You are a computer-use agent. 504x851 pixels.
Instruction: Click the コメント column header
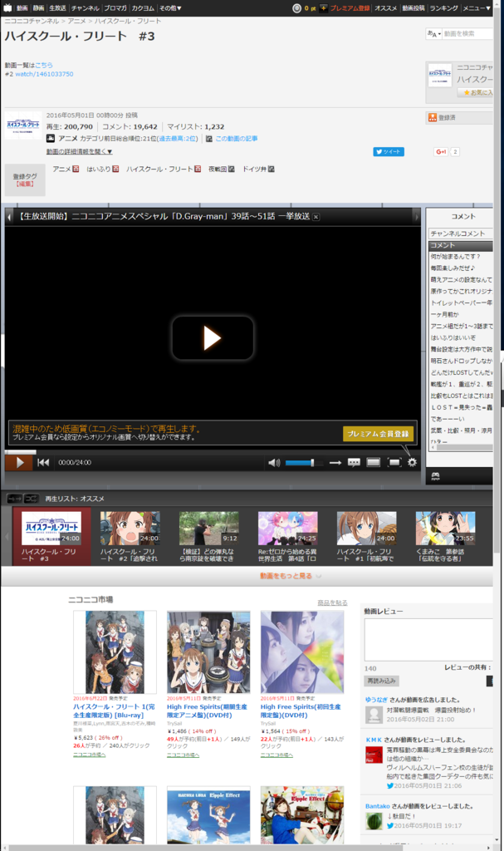click(x=461, y=245)
